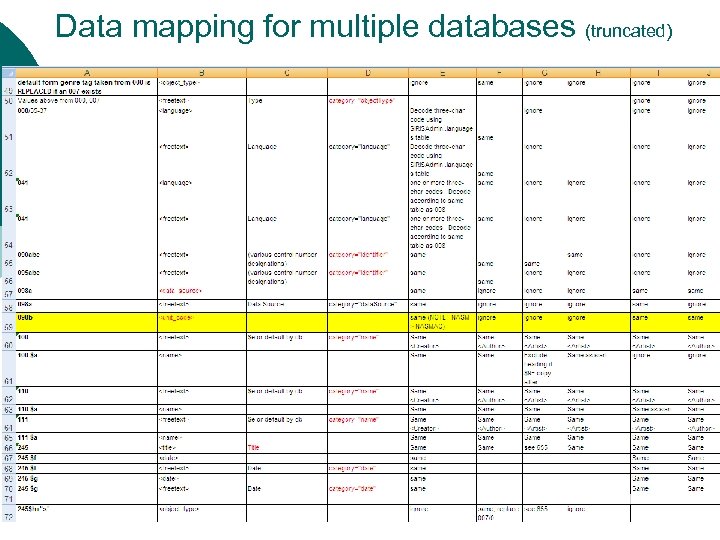Click 'see 655' cell in row 72
Screen dimensions: 720x540
(545, 513)
